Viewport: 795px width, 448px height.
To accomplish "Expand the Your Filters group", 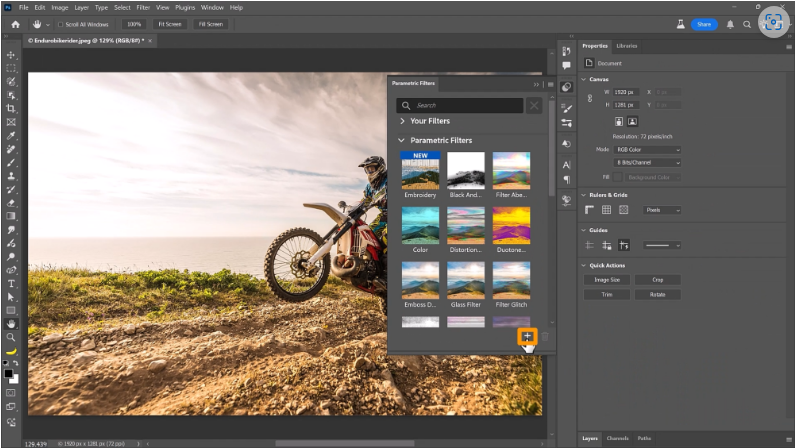I will point(402,121).
